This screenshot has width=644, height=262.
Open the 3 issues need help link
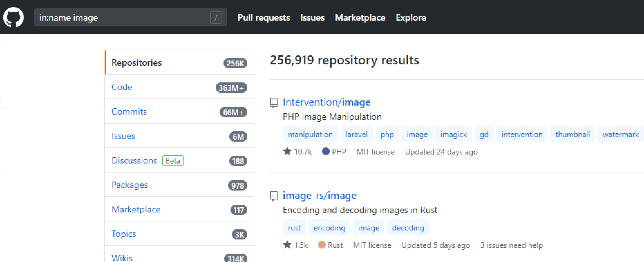(512, 245)
